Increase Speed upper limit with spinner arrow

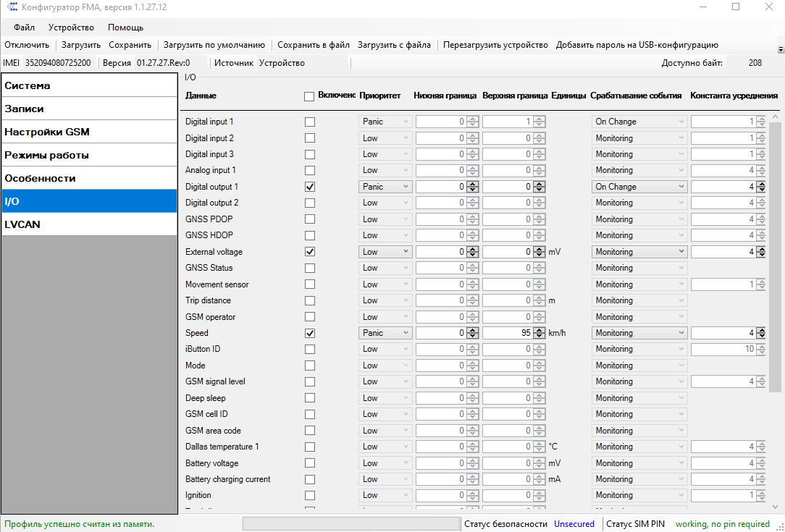(539, 330)
